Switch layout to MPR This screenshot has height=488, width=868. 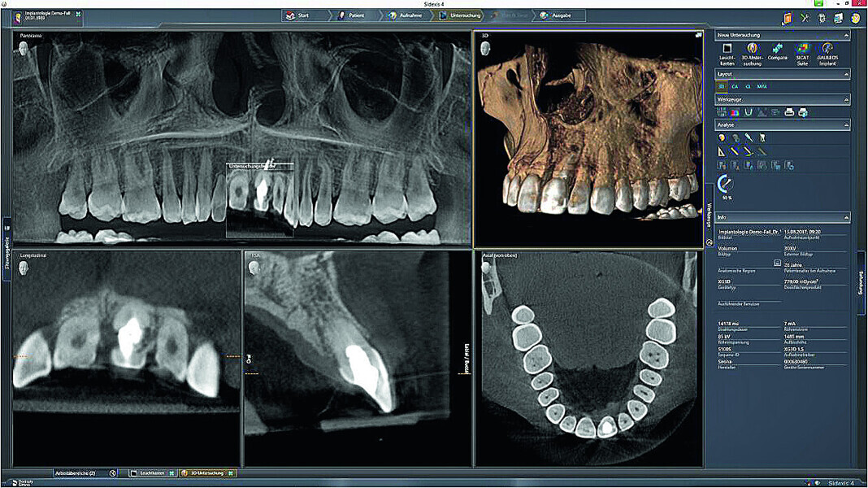(762, 86)
